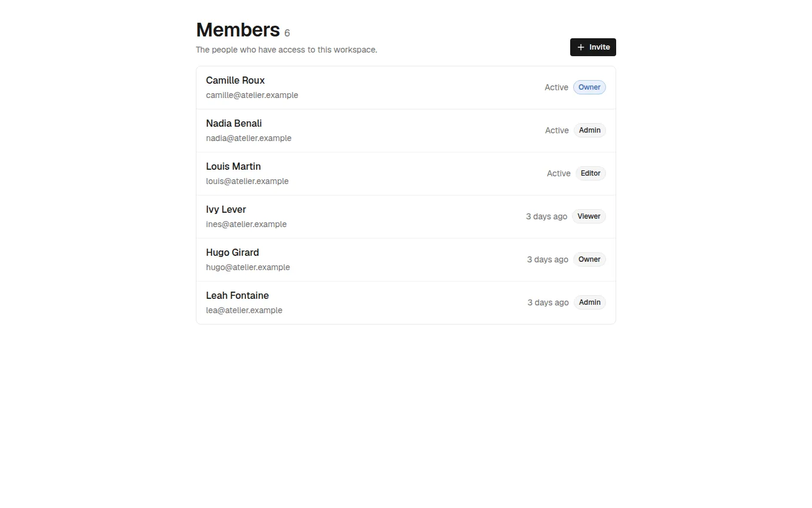Click the email louis@atelier.example
Viewport: 812px width, 508px height.
point(247,181)
